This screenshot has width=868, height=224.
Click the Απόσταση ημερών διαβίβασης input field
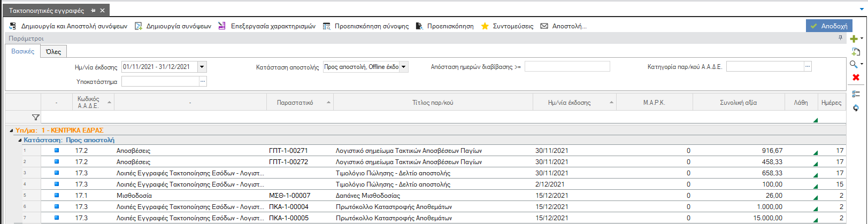(567, 66)
